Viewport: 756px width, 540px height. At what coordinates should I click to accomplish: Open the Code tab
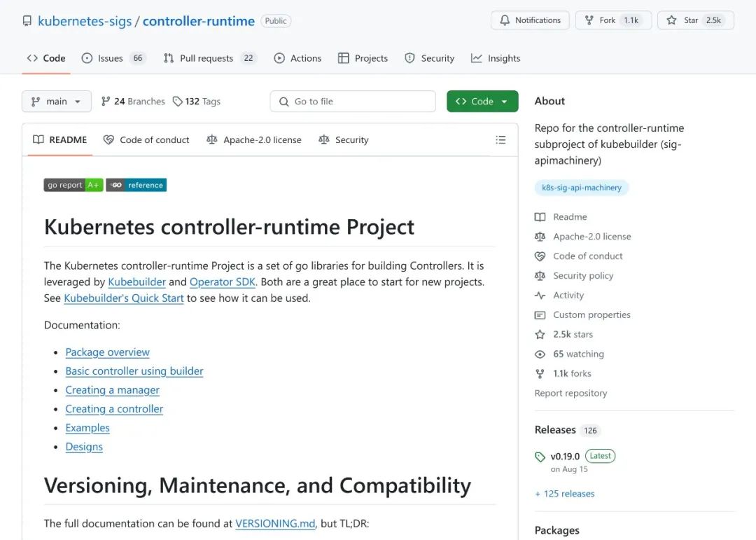(x=46, y=58)
